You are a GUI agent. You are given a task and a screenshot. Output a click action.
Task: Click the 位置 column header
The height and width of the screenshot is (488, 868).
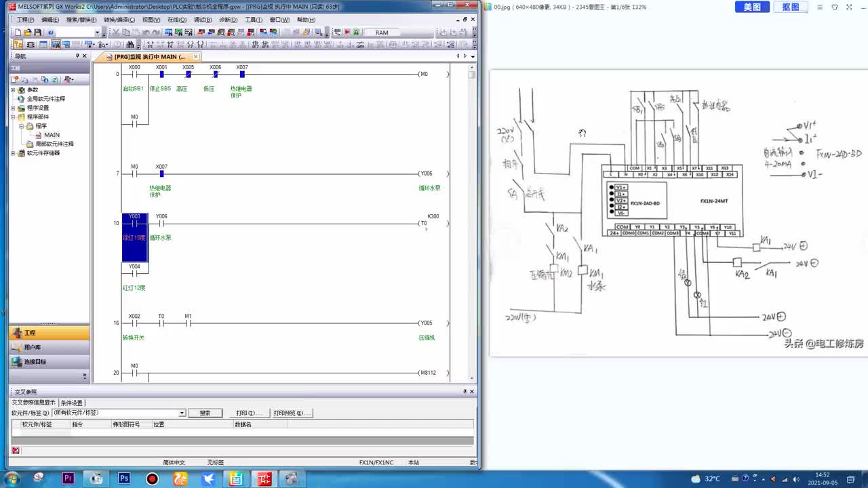192,424
